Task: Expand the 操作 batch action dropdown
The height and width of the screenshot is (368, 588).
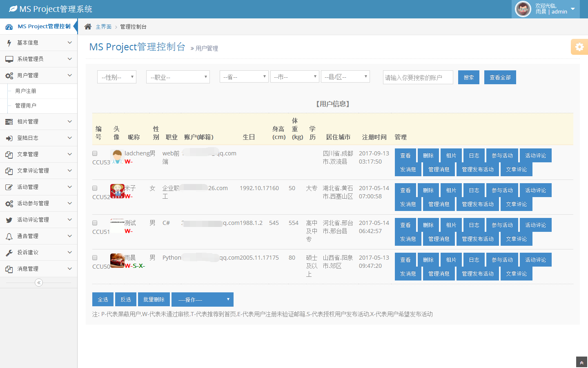Action: [203, 299]
